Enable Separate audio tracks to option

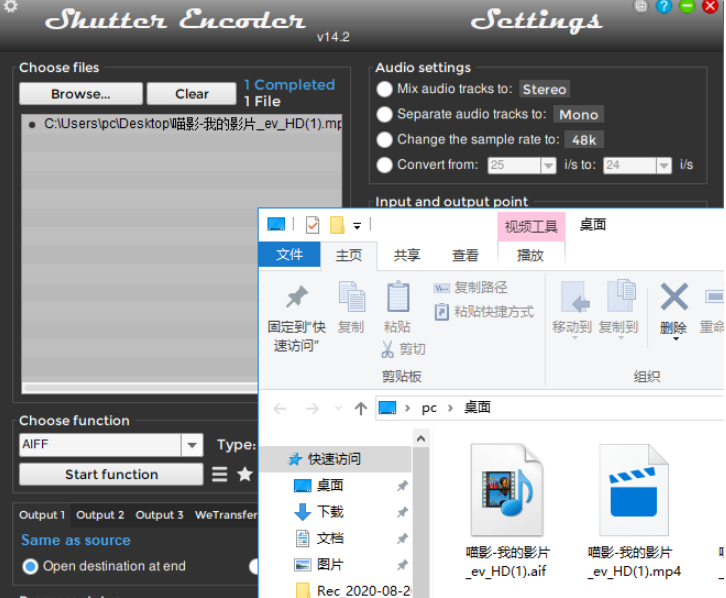[x=384, y=114]
